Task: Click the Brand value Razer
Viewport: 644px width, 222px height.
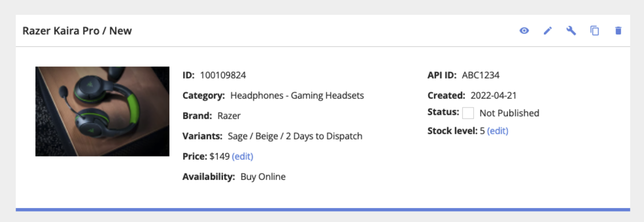Action: (x=229, y=116)
